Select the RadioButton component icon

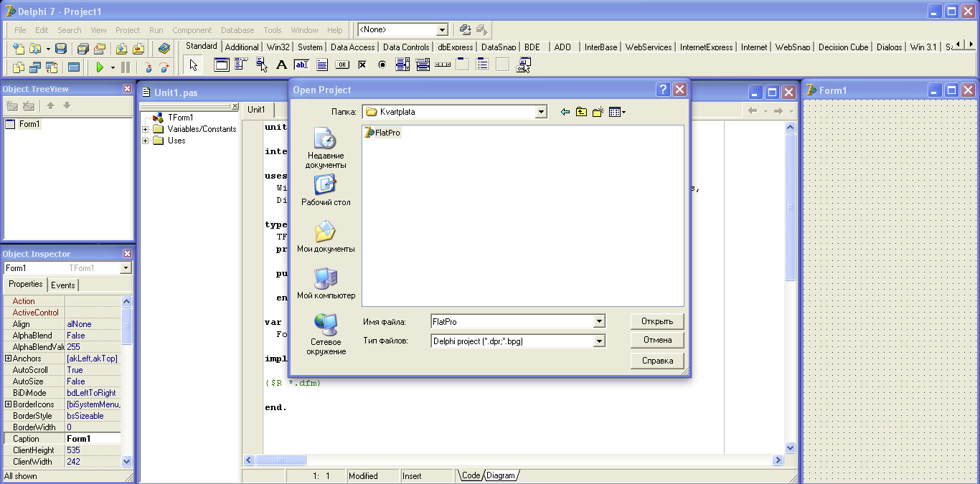(382, 65)
